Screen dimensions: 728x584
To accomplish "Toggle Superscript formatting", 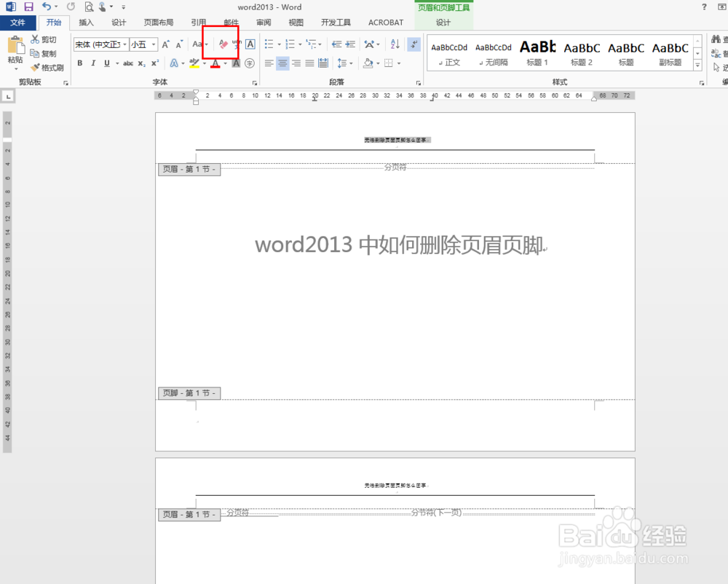I will point(155,63).
